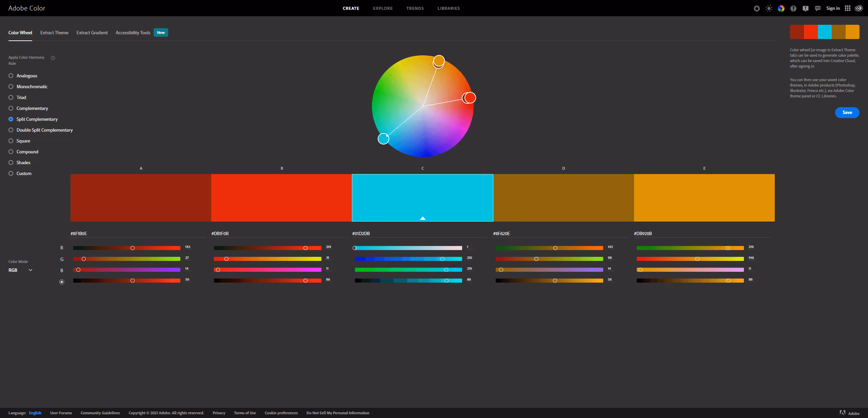Select the Analogous harmony rule
Viewport: 868px width, 418px height.
pyautogui.click(x=11, y=76)
